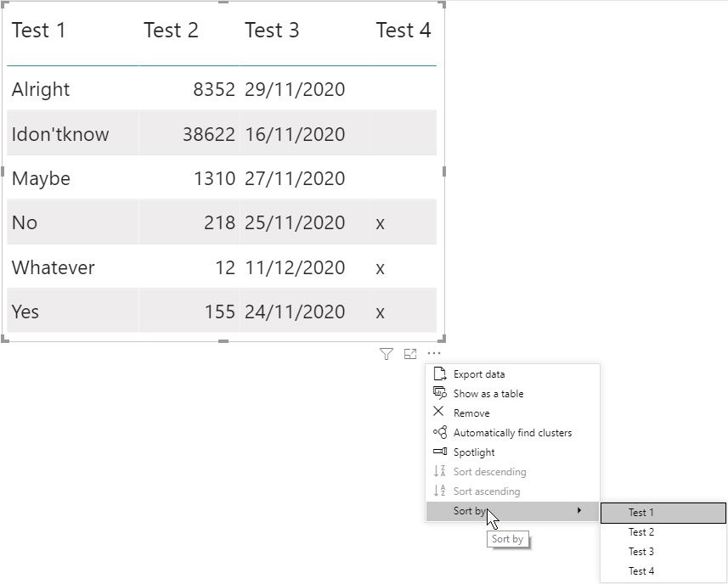Click the Test 4 column header
728x584 pixels.
tap(404, 31)
